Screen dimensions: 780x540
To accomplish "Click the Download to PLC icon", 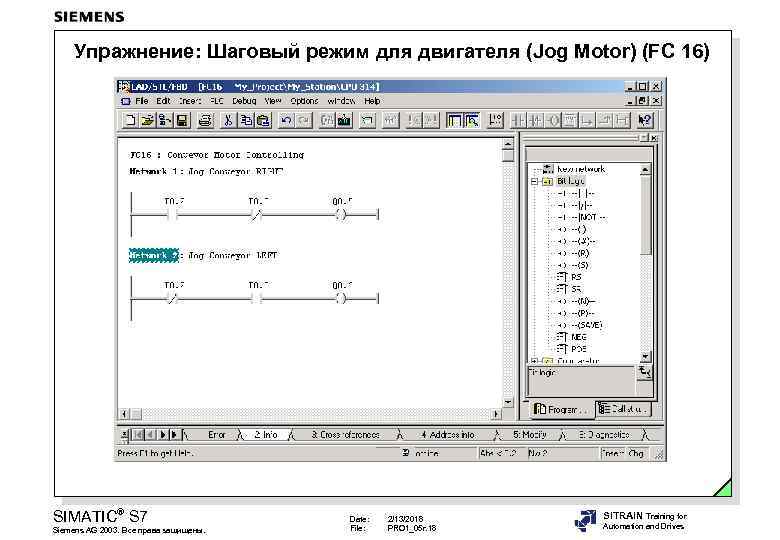I will tap(344, 120).
